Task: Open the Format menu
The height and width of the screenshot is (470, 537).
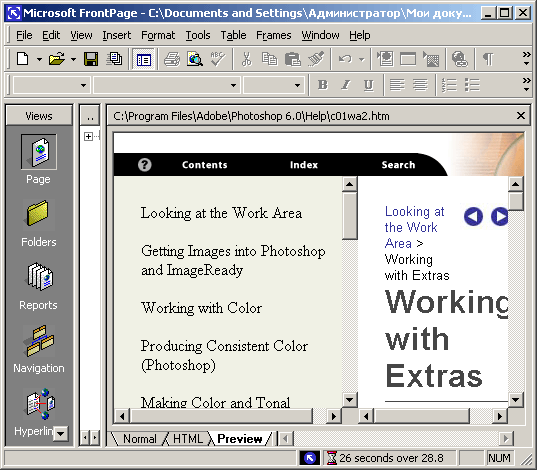Action: pos(158,35)
